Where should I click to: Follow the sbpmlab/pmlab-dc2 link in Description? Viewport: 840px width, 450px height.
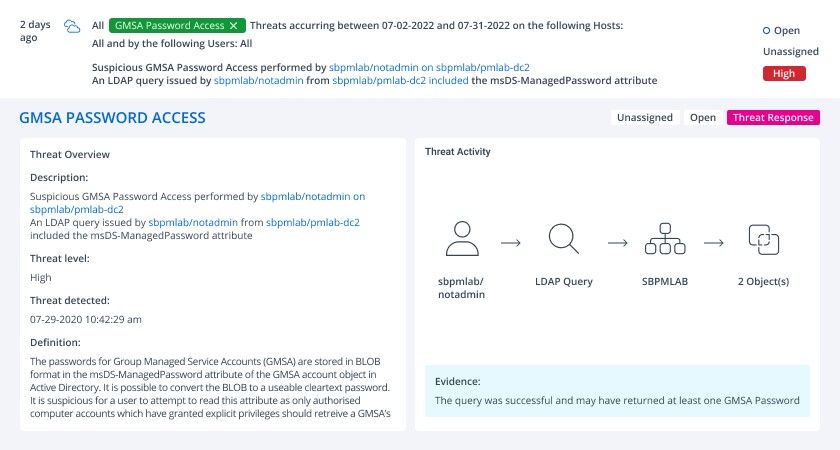313,222
